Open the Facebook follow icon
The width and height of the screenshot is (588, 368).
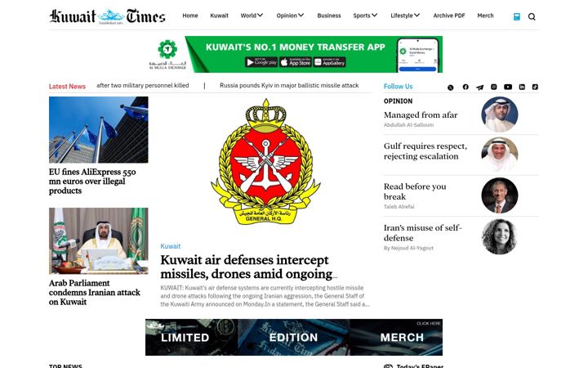click(465, 87)
